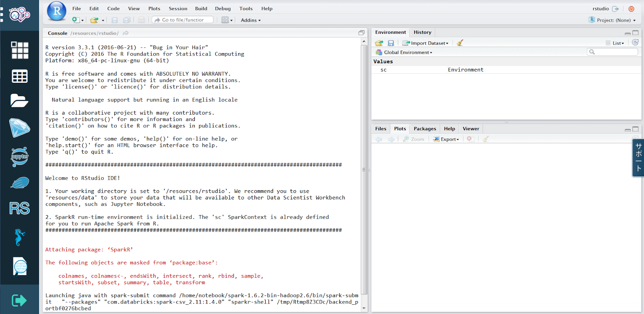Open an existing file via folder icon
The image size is (644, 314).
(x=94, y=20)
